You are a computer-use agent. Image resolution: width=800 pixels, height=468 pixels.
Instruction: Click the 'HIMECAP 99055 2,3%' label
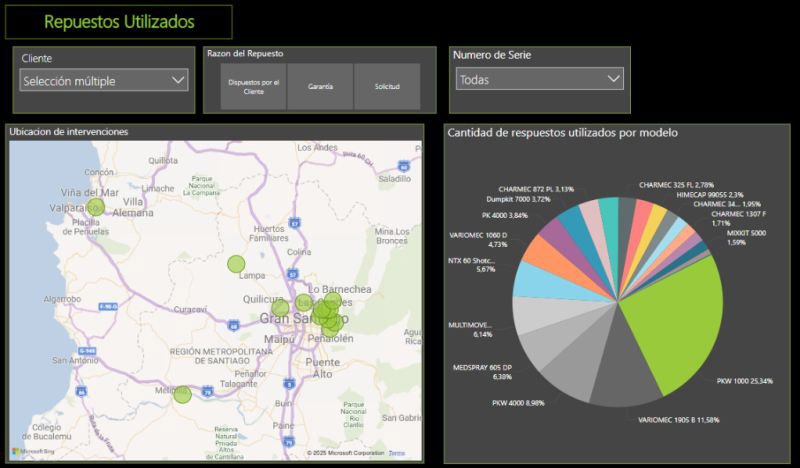coord(710,194)
